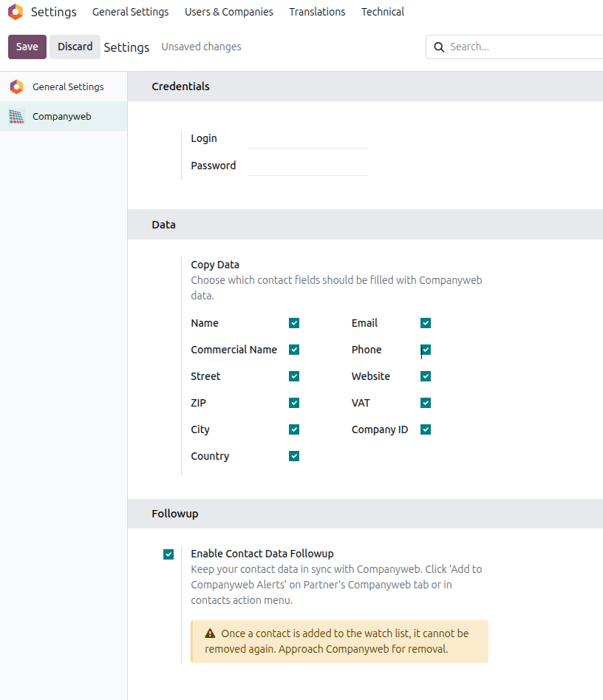Open the Translations menu
The width and height of the screenshot is (603, 700).
pyautogui.click(x=317, y=12)
